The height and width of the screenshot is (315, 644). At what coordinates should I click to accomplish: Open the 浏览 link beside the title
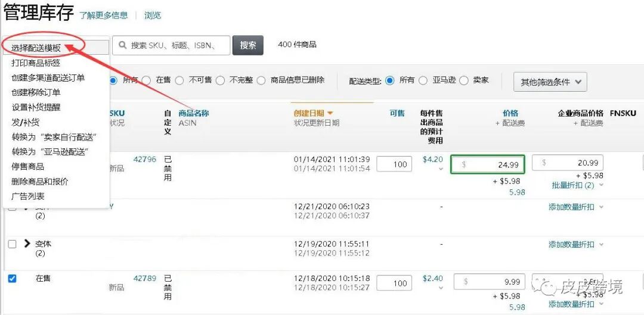point(153,15)
